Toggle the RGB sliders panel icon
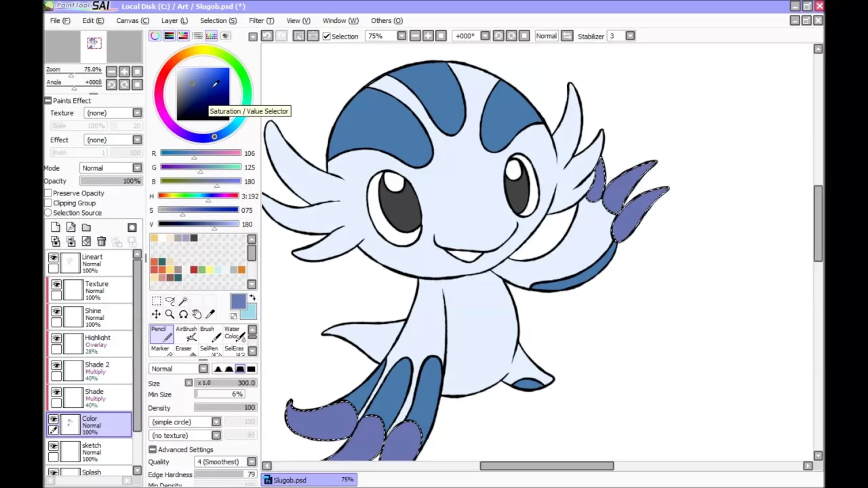 click(170, 36)
